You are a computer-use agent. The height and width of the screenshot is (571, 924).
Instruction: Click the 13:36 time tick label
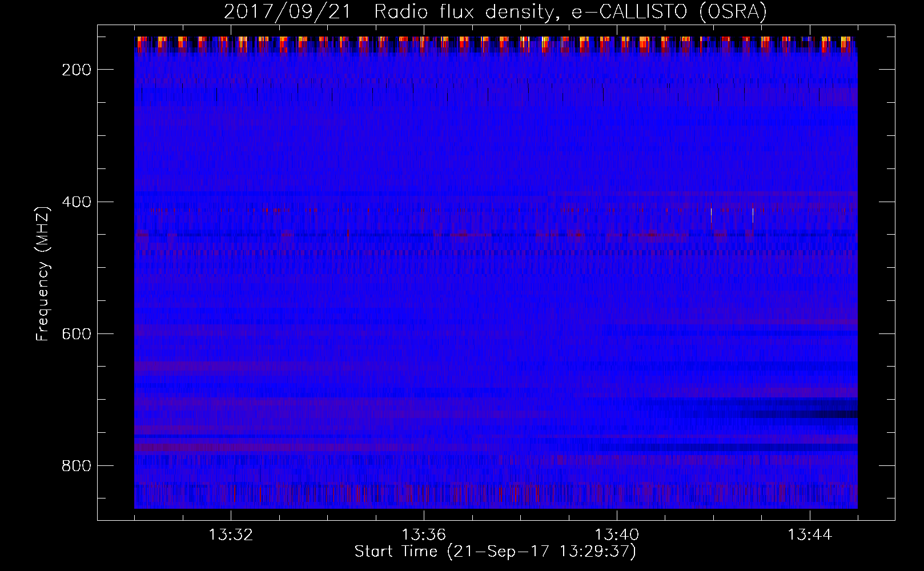pyautogui.click(x=424, y=535)
